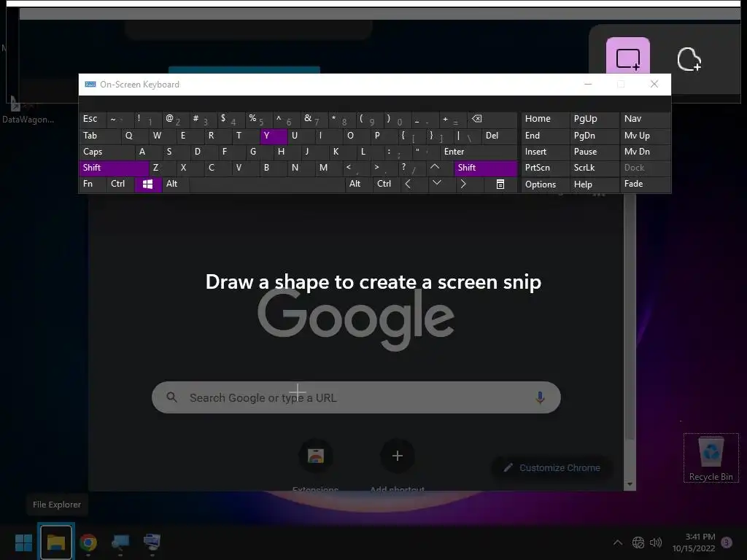Select the rectangular snip mode icon
Image resolution: width=747 pixels, height=560 pixels.
pyautogui.click(x=628, y=59)
